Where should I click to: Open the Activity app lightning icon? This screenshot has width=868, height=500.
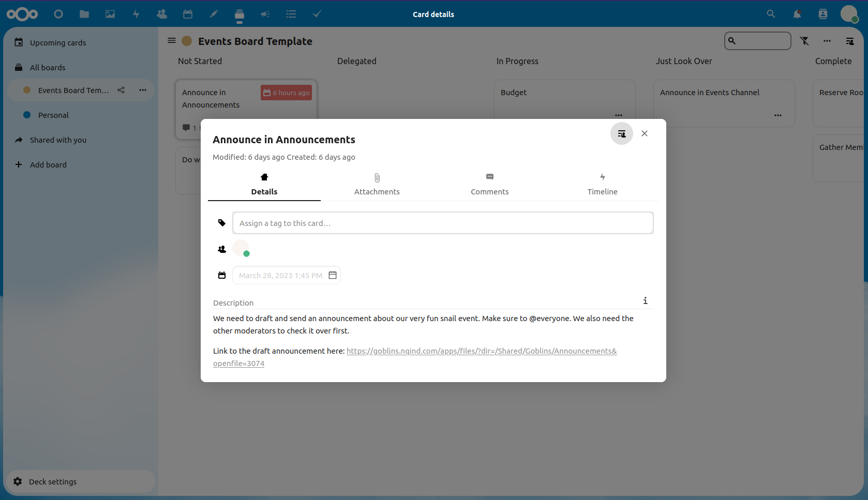click(136, 14)
